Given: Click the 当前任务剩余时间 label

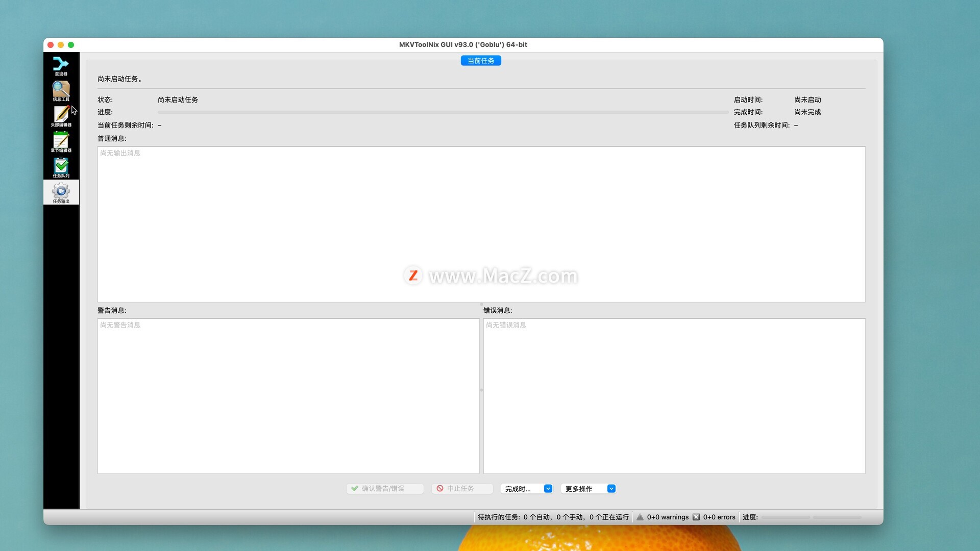Looking at the screenshot, I should [x=125, y=125].
